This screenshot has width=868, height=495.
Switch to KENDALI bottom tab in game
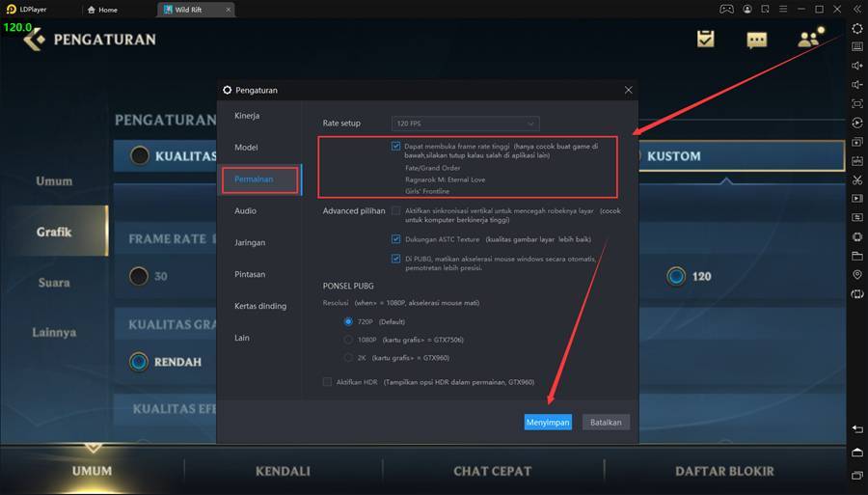[283, 471]
